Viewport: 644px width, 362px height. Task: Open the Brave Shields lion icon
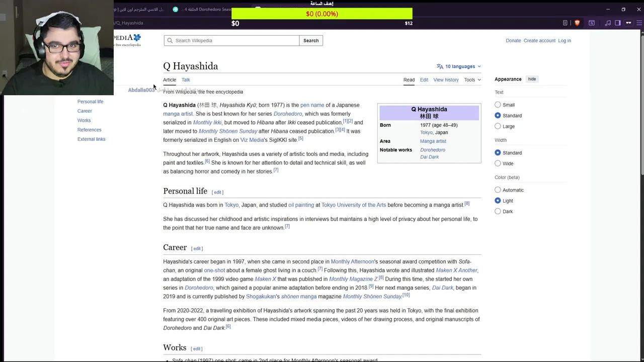click(x=577, y=23)
